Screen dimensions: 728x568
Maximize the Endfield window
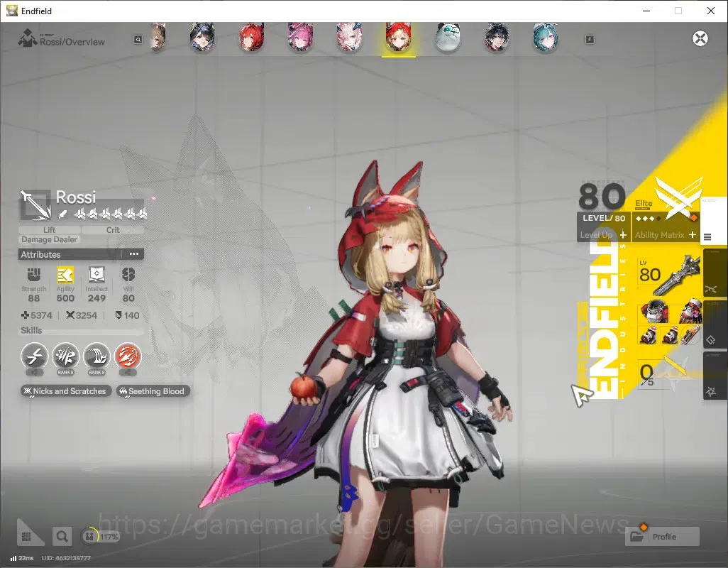[678, 11]
